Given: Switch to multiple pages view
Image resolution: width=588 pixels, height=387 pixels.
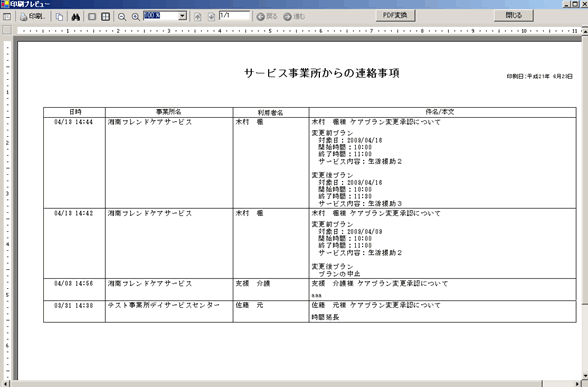Looking at the screenshot, I should pos(106,17).
